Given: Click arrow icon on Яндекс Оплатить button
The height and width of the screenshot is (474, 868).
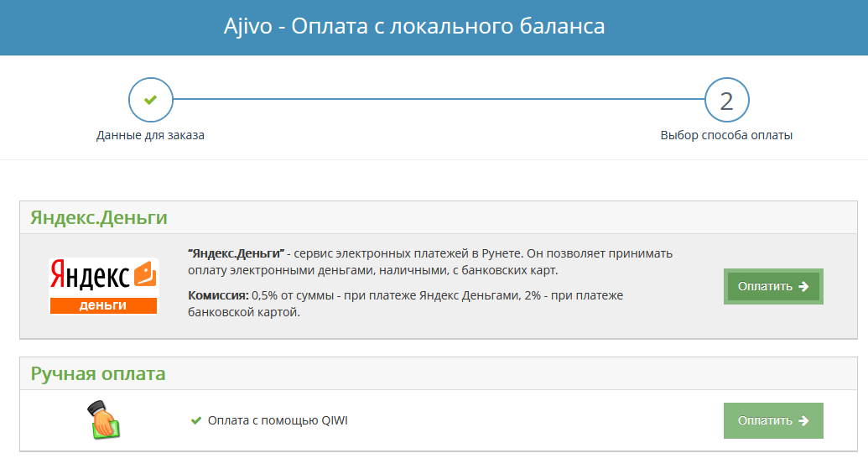Looking at the screenshot, I should (803, 286).
